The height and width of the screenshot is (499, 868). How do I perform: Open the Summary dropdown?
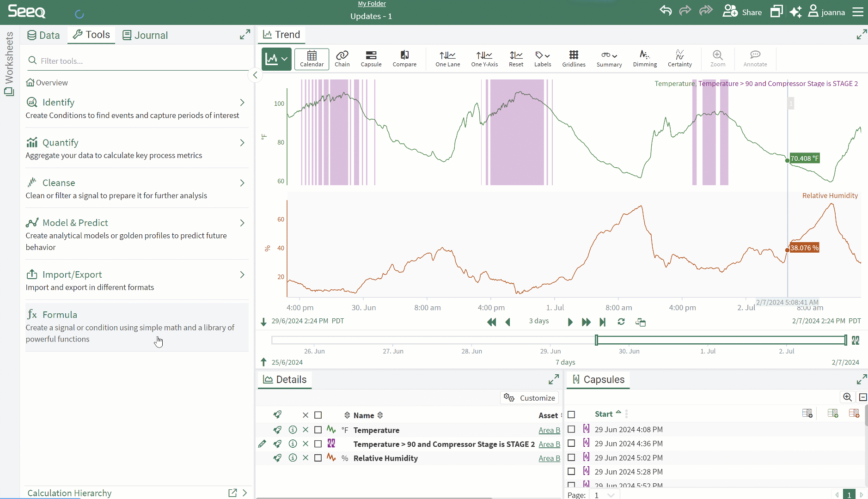click(609, 59)
